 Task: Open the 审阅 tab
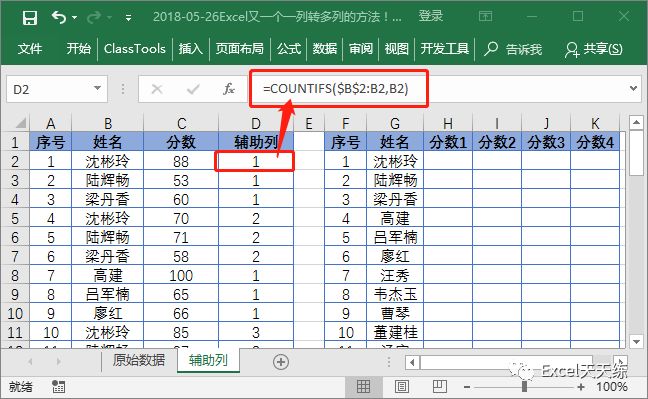click(x=361, y=49)
